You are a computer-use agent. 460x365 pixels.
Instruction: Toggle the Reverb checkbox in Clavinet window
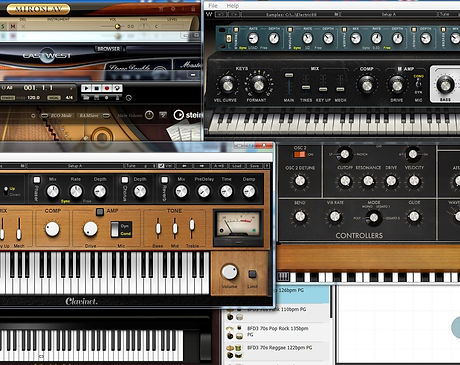(164, 180)
